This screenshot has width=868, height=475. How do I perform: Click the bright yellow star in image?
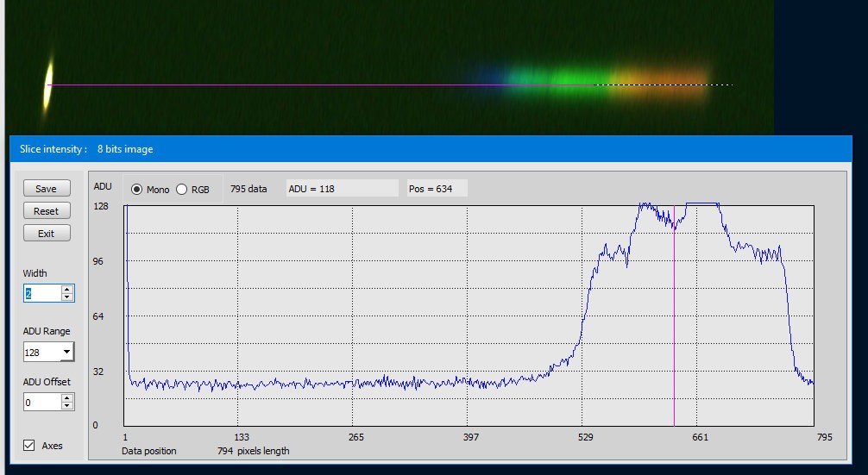pos(48,85)
